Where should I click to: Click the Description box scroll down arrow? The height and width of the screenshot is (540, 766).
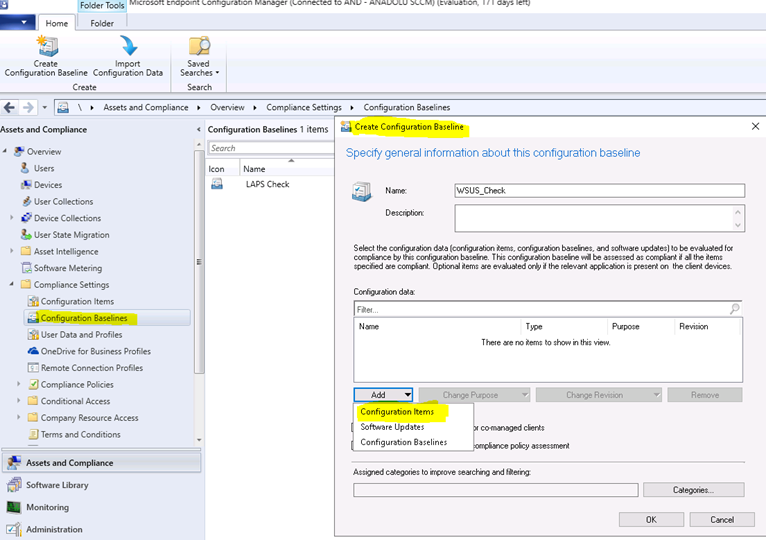coord(738,225)
